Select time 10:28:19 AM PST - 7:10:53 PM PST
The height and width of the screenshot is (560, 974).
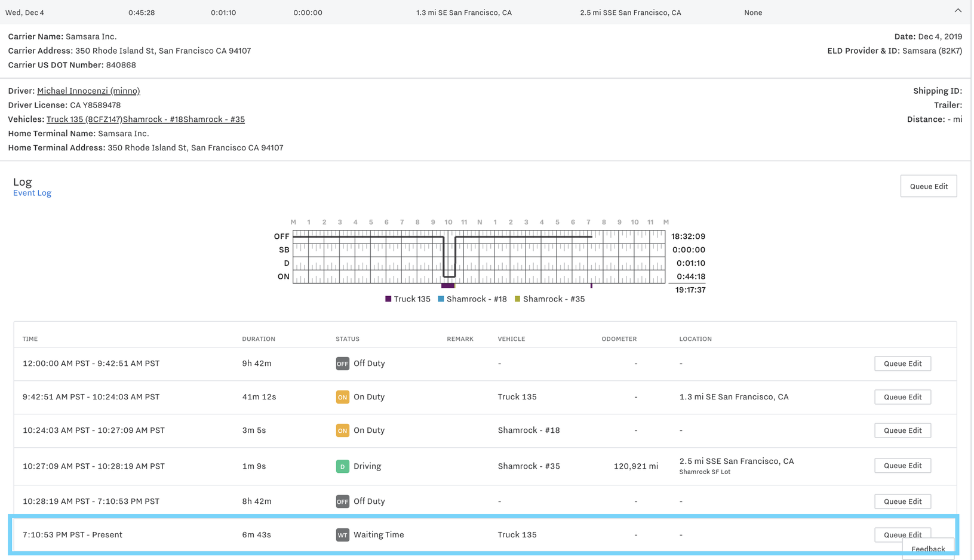(x=91, y=501)
